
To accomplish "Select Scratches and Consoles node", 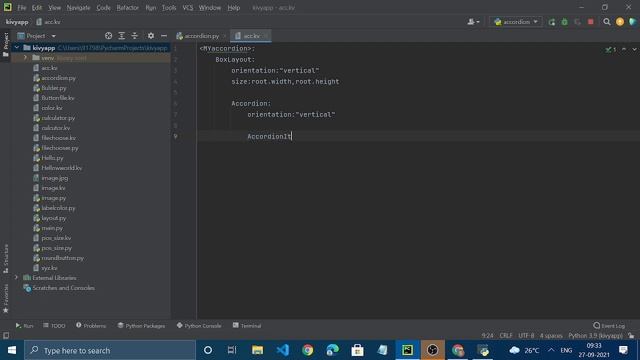I will coord(63,288).
